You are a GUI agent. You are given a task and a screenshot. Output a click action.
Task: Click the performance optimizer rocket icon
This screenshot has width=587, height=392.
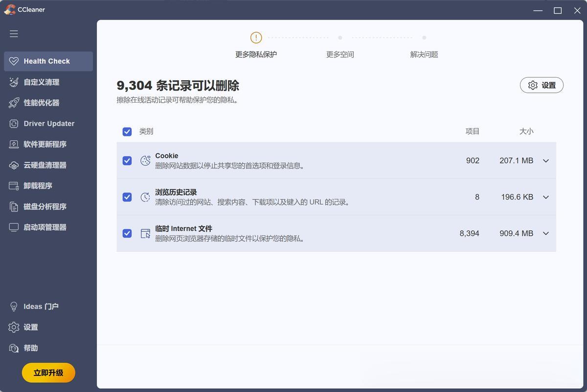pyautogui.click(x=14, y=103)
